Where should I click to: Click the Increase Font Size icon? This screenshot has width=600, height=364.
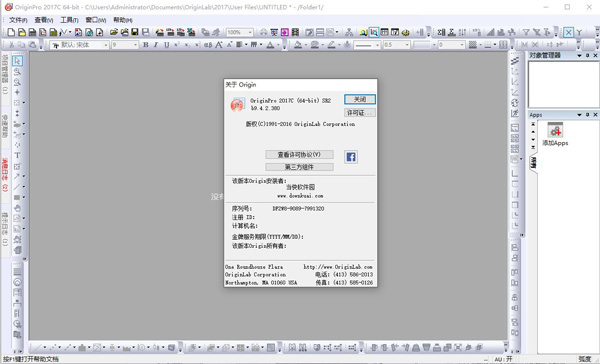219,45
